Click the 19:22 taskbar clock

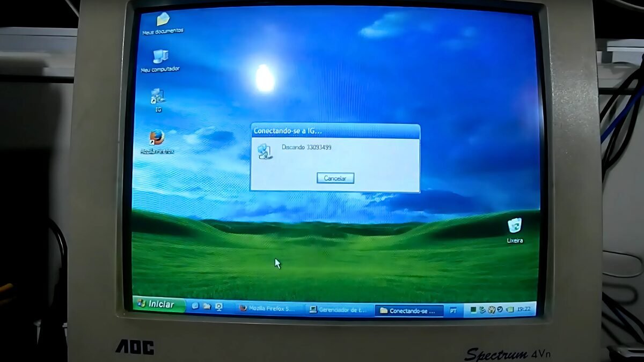click(524, 309)
